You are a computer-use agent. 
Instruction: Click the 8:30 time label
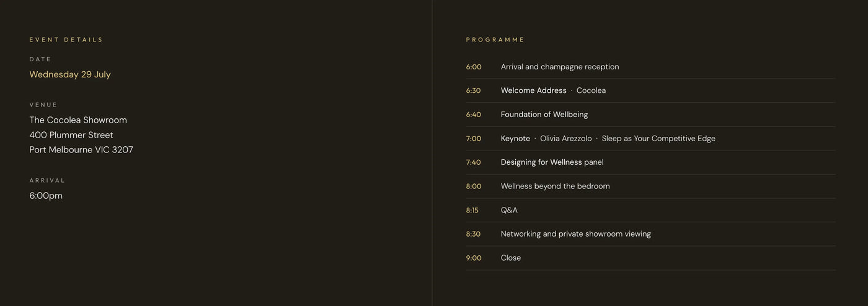pos(473,234)
